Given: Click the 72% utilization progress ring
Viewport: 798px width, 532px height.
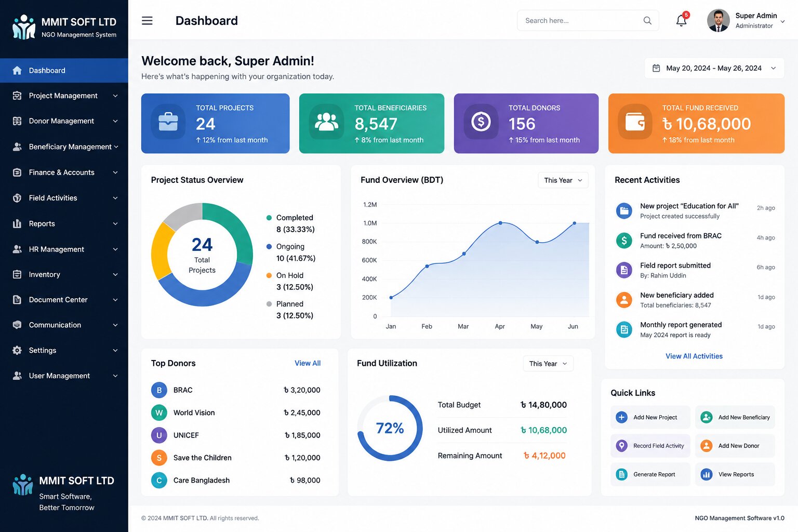Looking at the screenshot, I should [x=390, y=428].
